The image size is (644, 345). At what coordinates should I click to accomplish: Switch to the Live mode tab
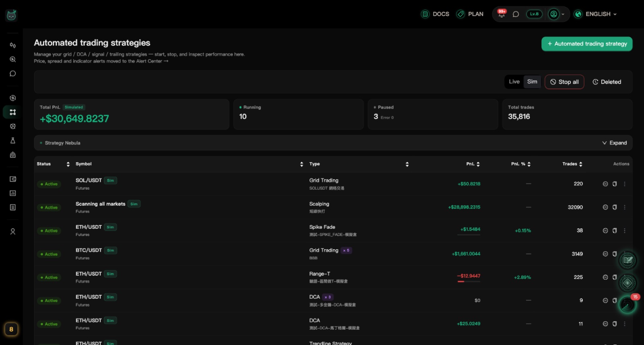(514, 82)
